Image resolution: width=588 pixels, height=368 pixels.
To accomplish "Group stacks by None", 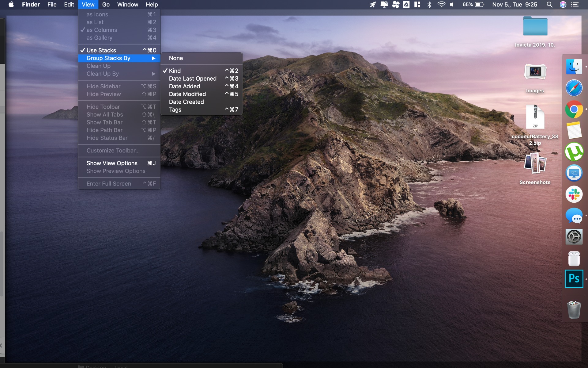I will (x=202, y=58).
